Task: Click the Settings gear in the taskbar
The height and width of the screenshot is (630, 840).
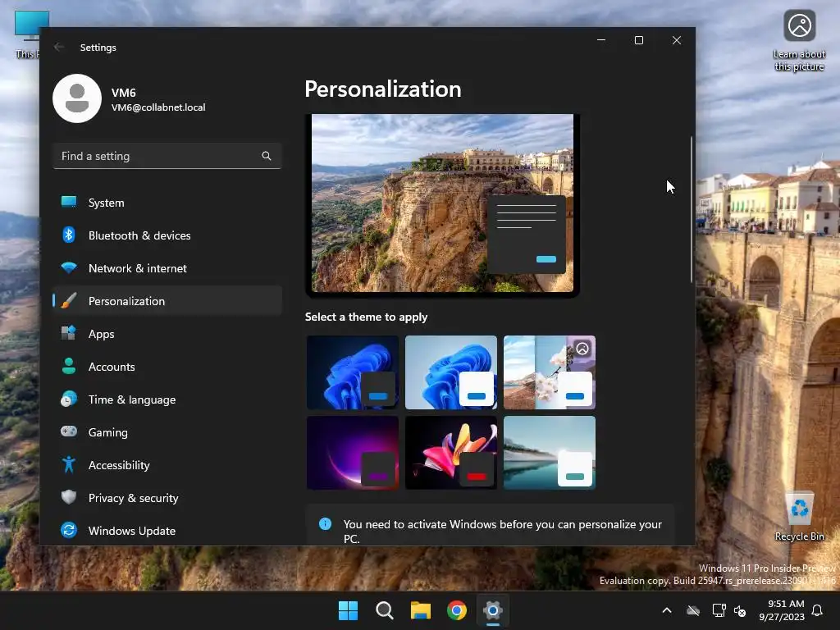Action: pos(493,610)
